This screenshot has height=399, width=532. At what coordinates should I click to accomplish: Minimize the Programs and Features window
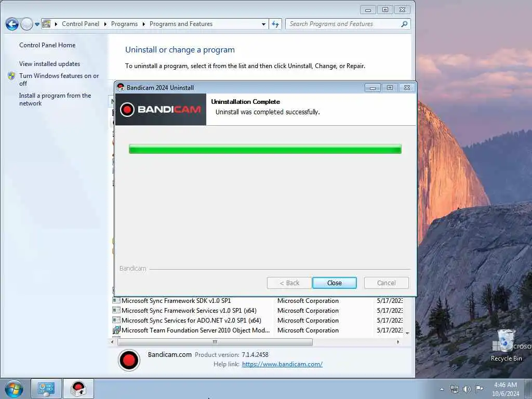click(x=368, y=10)
